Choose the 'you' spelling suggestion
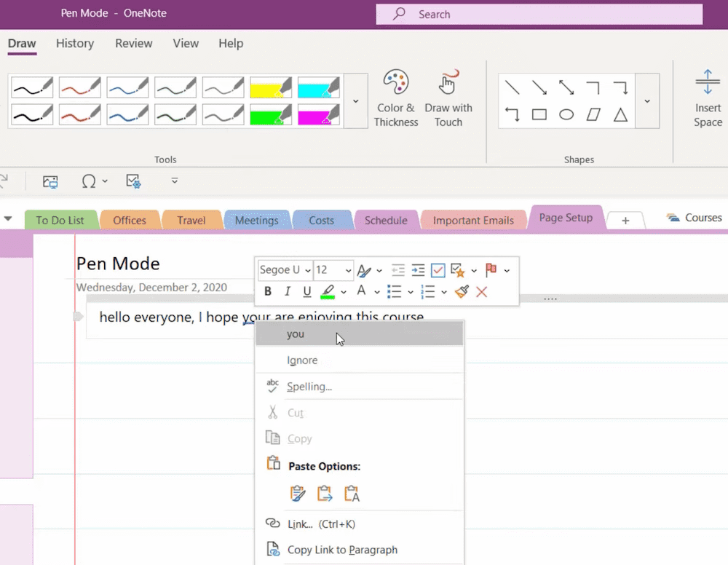Image resolution: width=728 pixels, height=565 pixels. click(x=360, y=333)
